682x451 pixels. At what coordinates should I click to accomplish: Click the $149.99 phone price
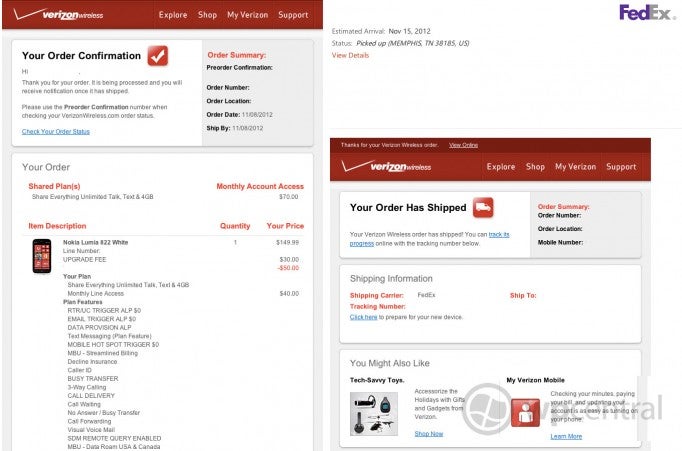[x=287, y=242]
